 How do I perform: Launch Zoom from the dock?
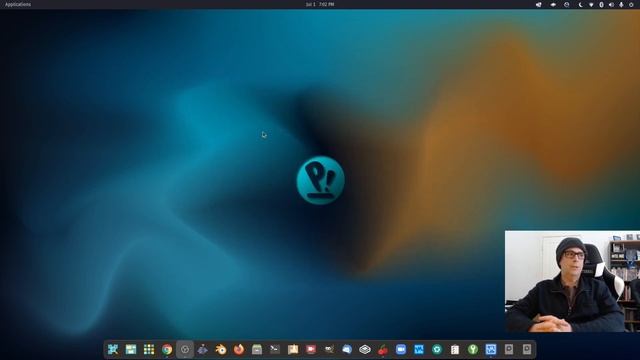(401, 349)
